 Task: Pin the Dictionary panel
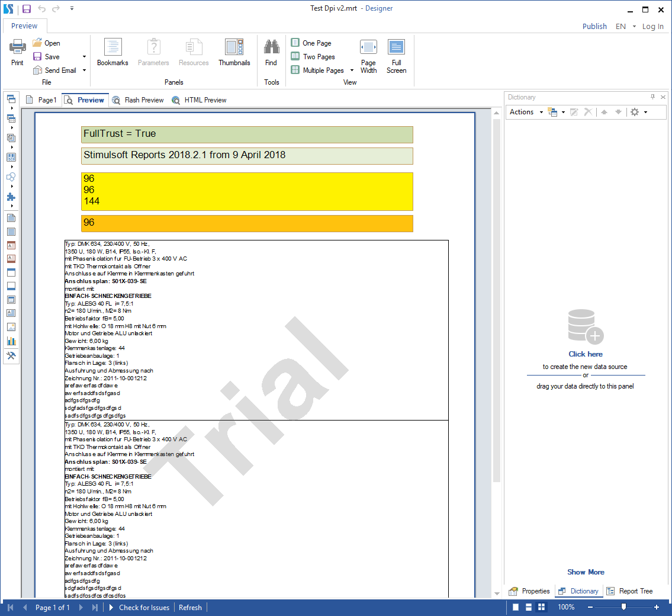coord(652,97)
